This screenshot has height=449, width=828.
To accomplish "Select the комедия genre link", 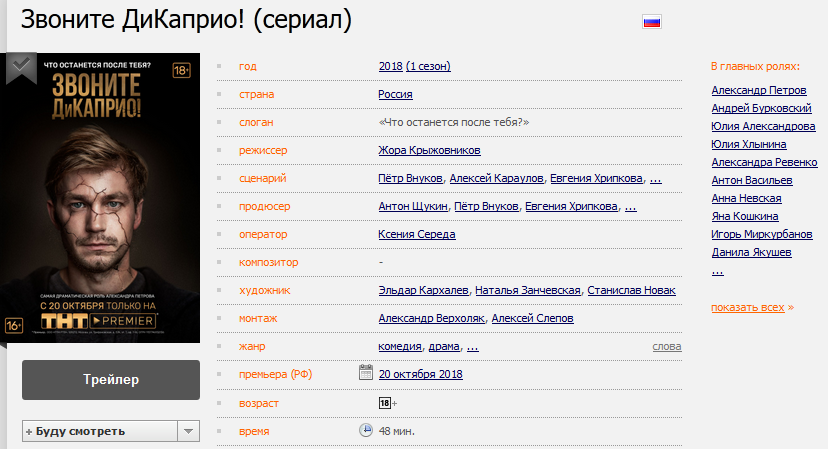I will pos(400,347).
